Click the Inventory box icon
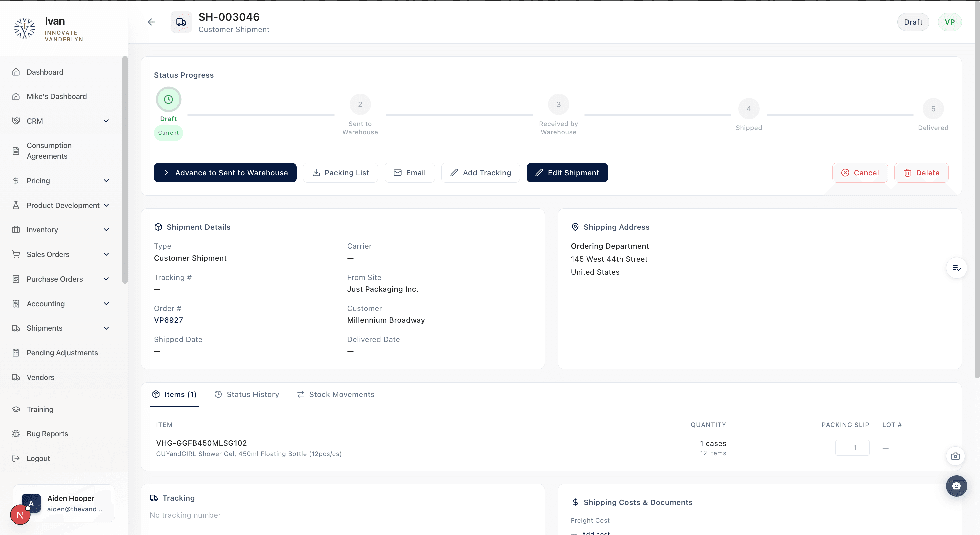The image size is (980, 535). pyautogui.click(x=16, y=230)
